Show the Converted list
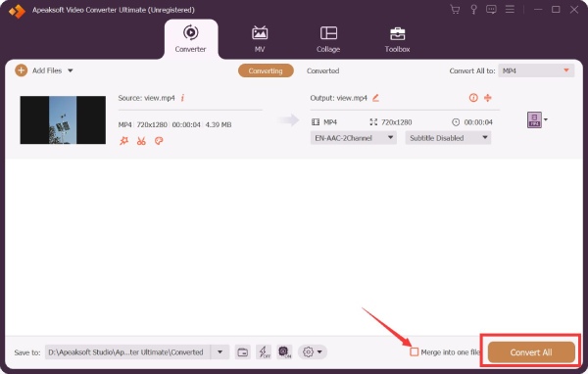 click(x=322, y=70)
